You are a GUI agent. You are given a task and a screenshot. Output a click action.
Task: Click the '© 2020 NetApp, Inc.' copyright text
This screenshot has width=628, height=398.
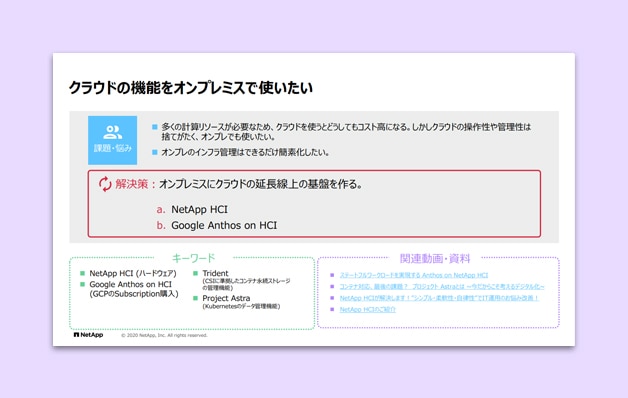(164, 335)
